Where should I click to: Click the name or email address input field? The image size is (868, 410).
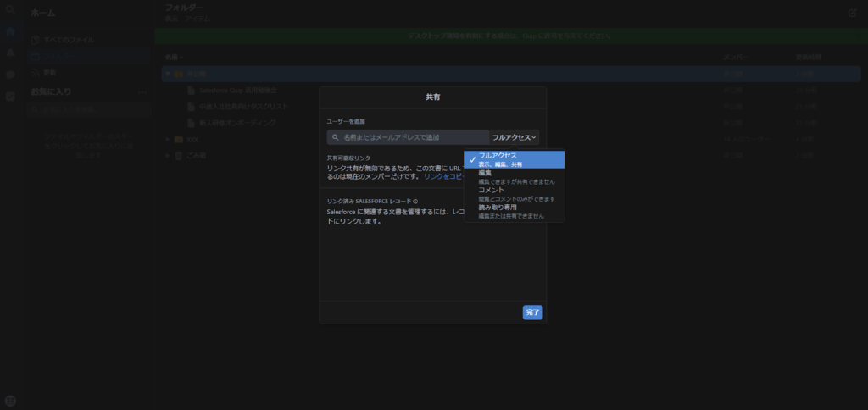pos(409,137)
